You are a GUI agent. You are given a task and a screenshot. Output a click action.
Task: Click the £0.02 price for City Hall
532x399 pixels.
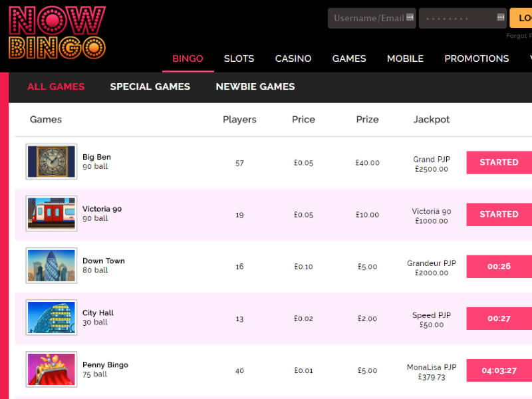[303, 319]
